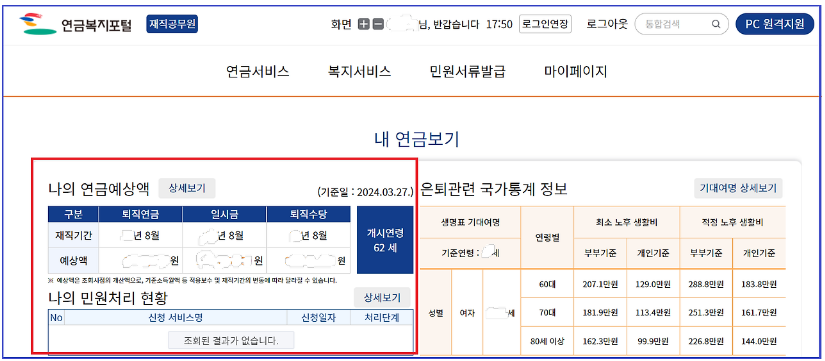Click 처리단계 column header
This screenshot has height=361, width=825.
point(382,317)
